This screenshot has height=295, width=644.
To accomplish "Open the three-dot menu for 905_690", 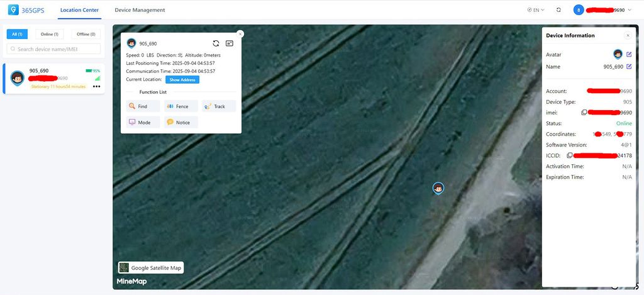I will [x=96, y=86].
